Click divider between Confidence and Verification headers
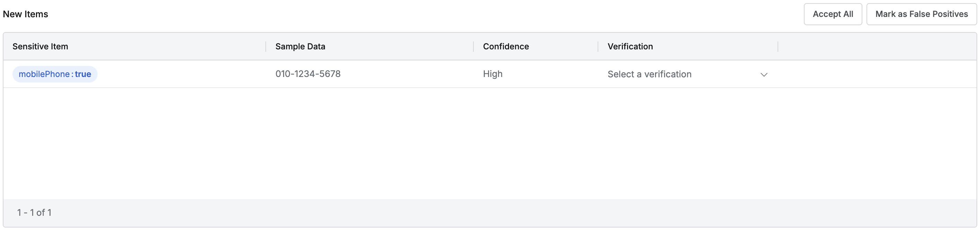Image resolution: width=980 pixels, height=232 pixels. coord(598,46)
